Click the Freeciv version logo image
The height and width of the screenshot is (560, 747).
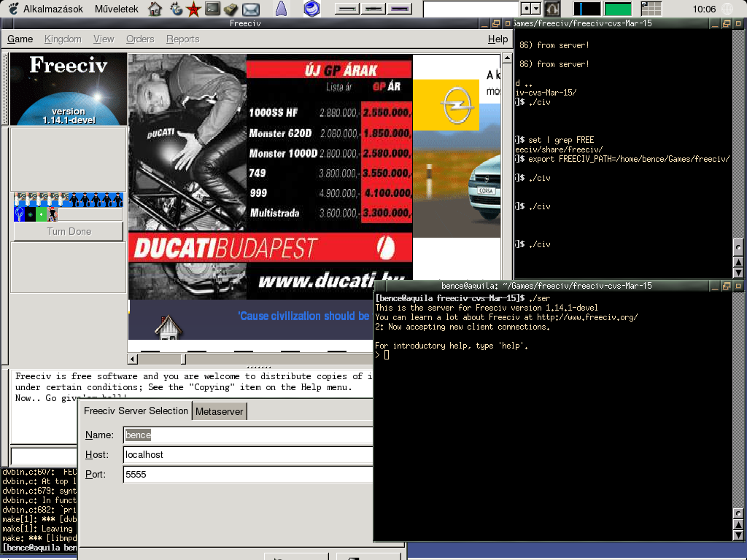[x=68, y=89]
